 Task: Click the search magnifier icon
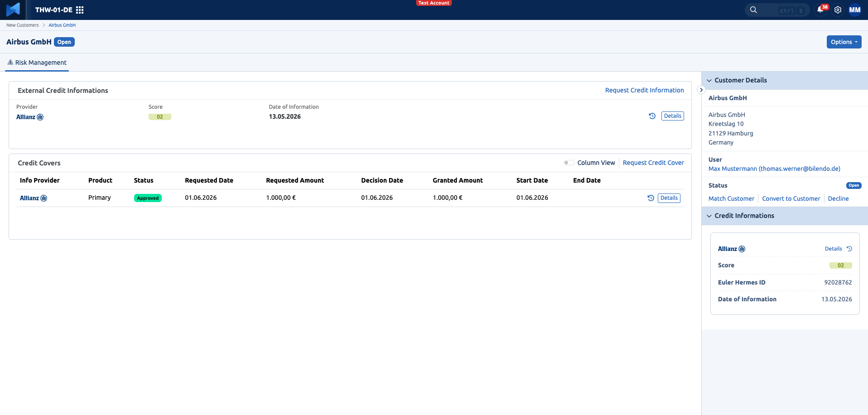coord(753,10)
